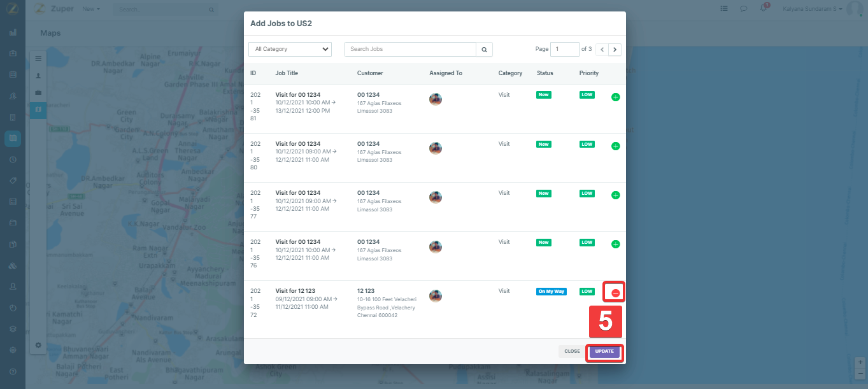Click the top bar global search field
Screen dimensions: 868x389
(x=165, y=10)
